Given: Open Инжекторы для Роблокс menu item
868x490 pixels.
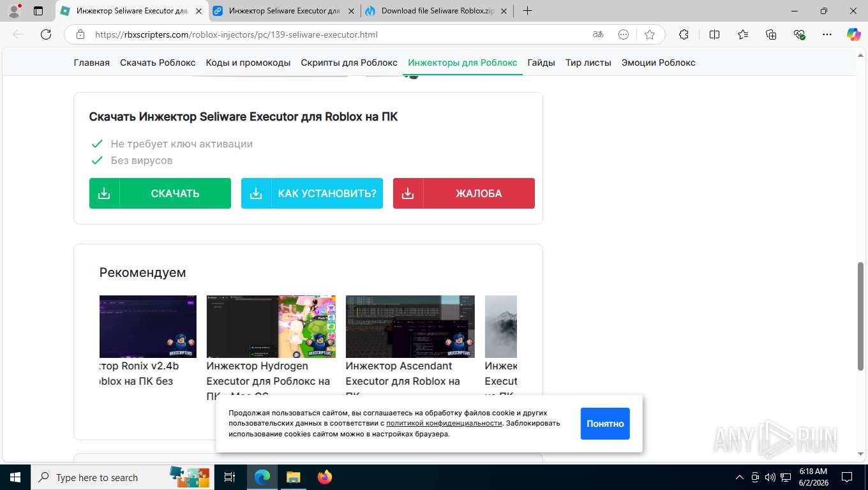Looking at the screenshot, I should click(x=463, y=63).
